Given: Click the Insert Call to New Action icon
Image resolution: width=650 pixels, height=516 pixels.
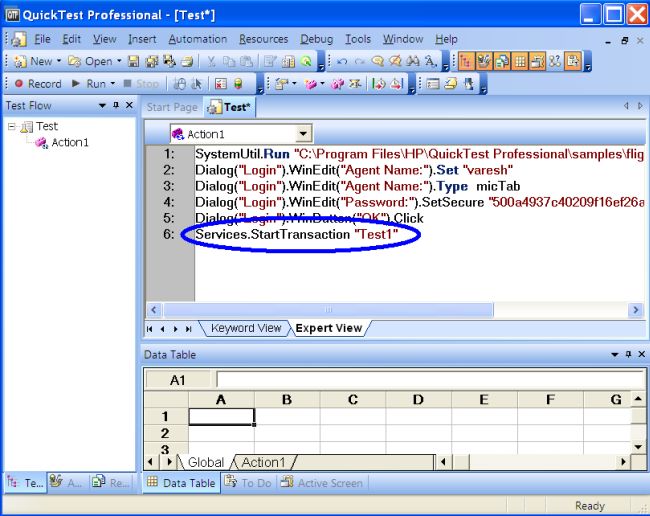Looking at the screenshot, I should [310, 84].
